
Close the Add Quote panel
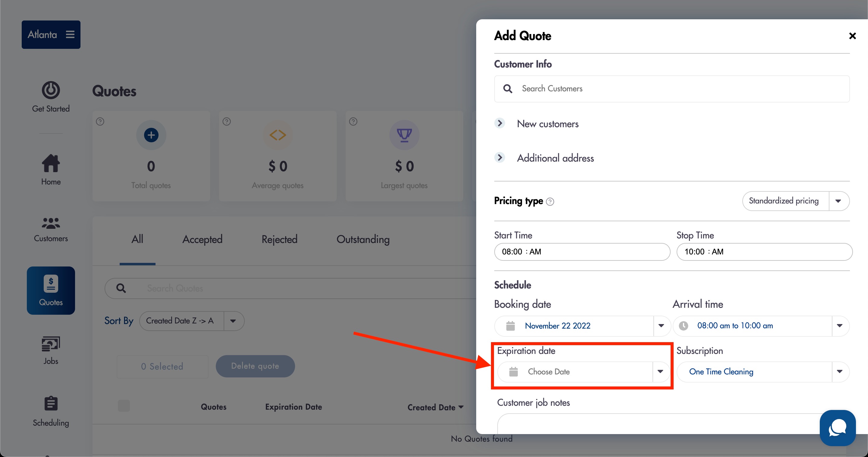click(852, 36)
